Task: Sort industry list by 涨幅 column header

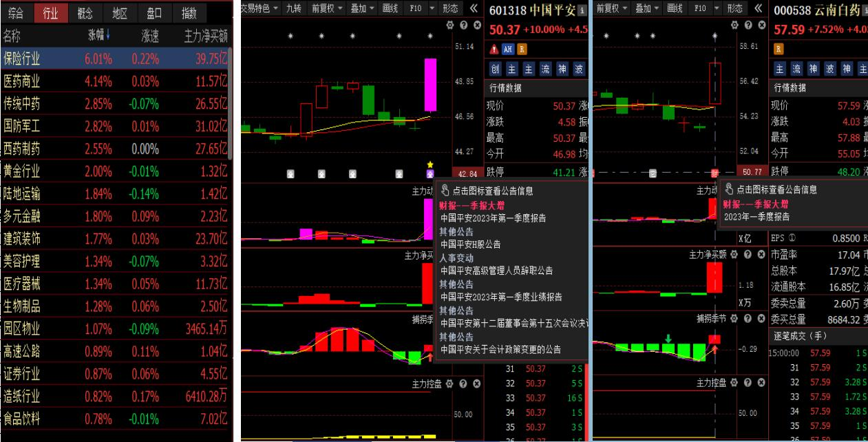Action: [x=99, y=36]
